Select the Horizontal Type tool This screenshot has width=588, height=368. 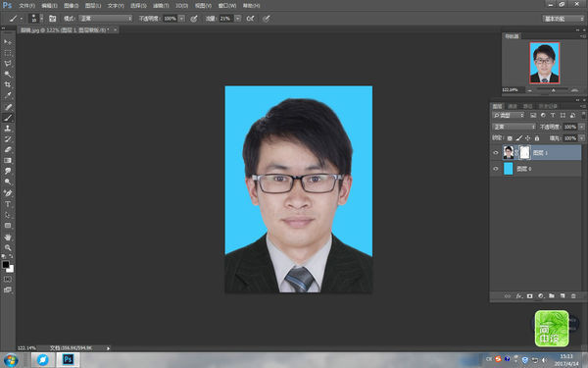click(8, 204)
